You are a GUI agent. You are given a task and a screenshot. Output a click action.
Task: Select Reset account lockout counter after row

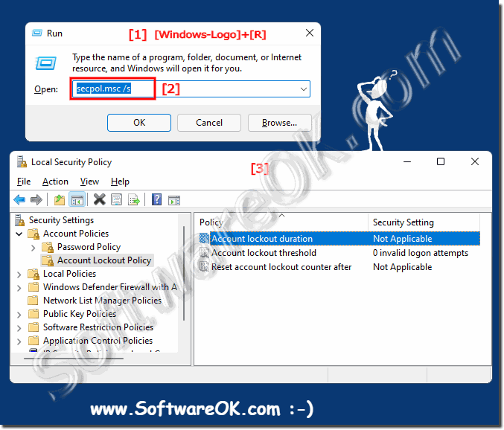pos(339,267)
